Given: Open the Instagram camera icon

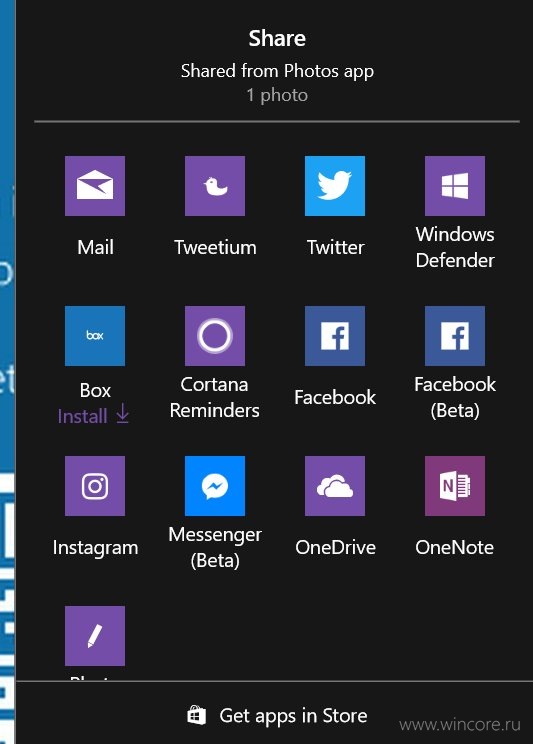Looking at the screenshot, I should pos(95,485).
